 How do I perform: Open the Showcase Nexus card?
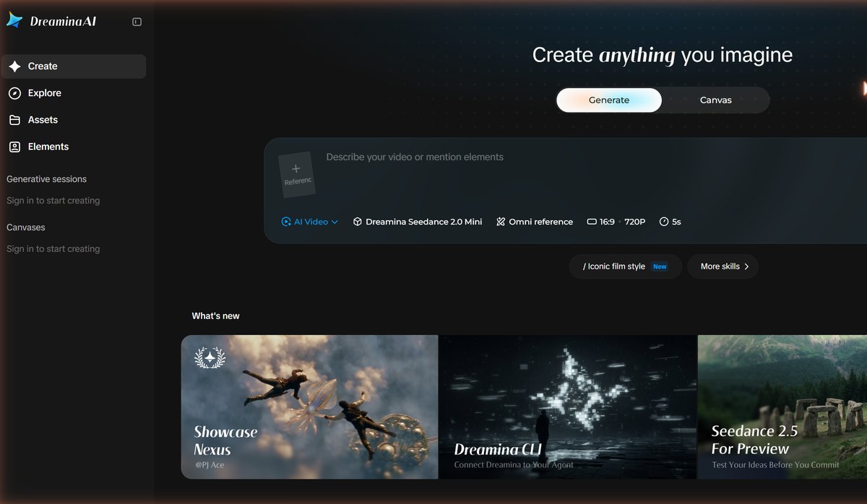tap(309, 407)
